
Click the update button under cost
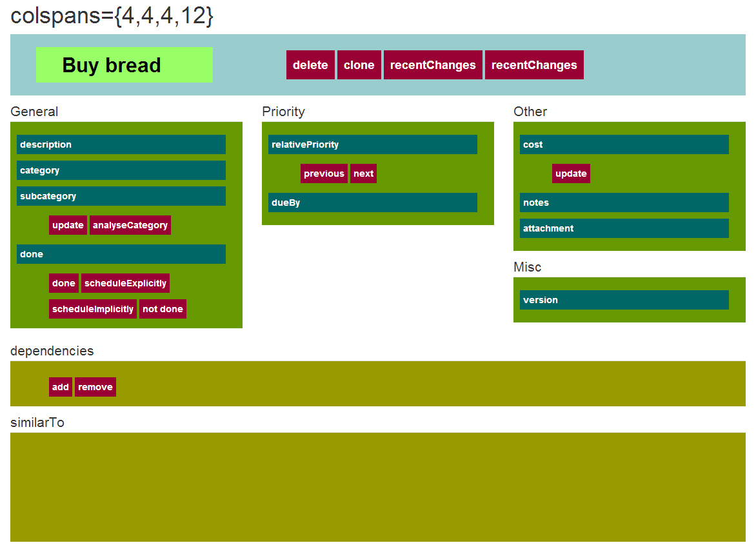click(x=571, y=173)
